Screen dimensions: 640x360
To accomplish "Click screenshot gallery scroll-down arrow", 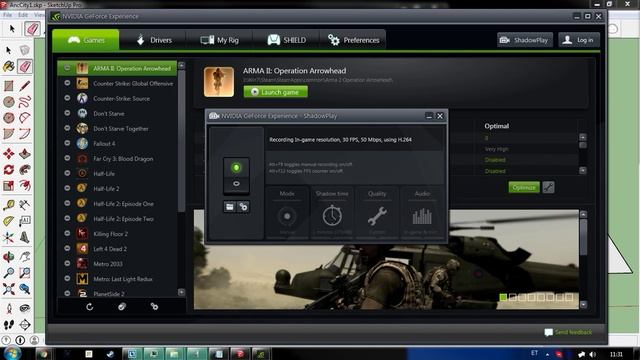I will (583, 304).
